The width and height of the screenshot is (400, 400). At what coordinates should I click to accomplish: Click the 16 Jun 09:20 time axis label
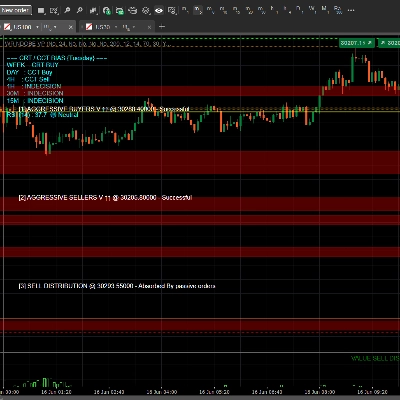[373, 392]
